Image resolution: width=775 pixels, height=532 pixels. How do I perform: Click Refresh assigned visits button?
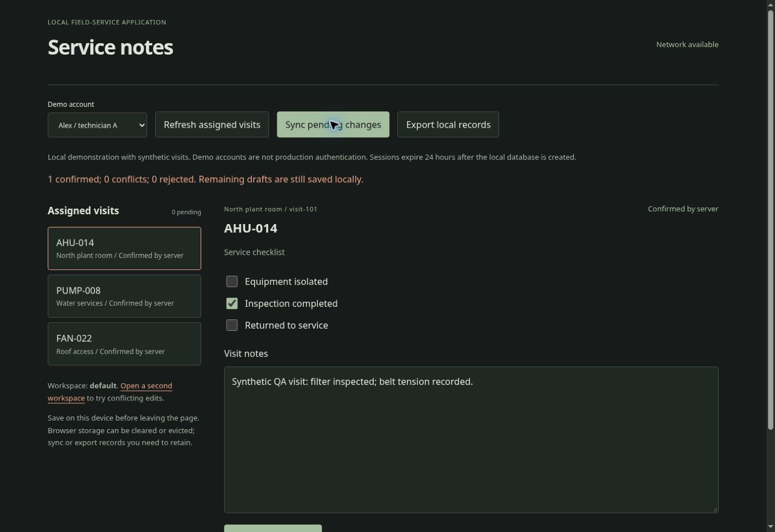pos(212,125)
